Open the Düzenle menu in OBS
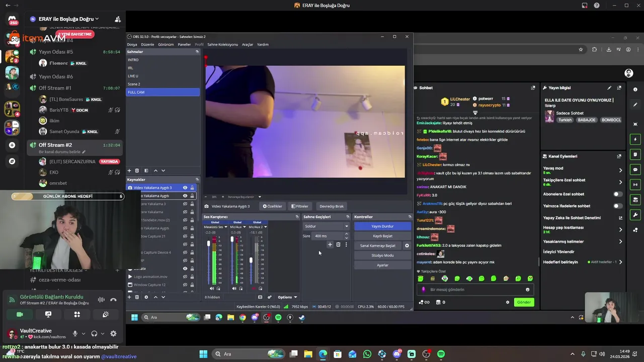 [x=147, y=44]
